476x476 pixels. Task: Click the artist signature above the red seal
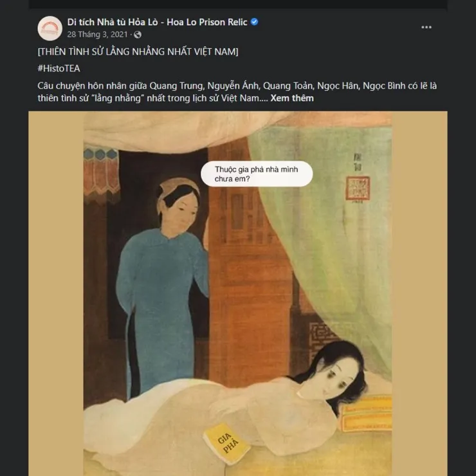pos(358,163)
